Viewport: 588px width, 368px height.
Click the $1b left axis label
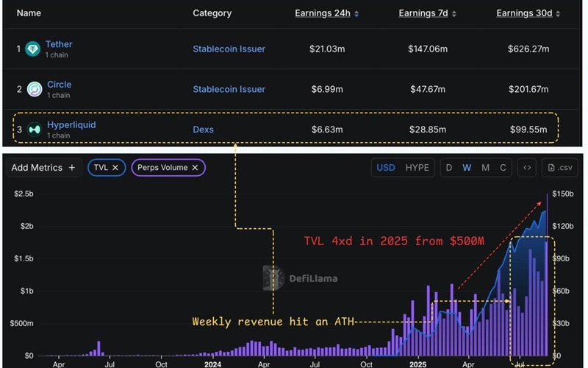coord(26,291)
